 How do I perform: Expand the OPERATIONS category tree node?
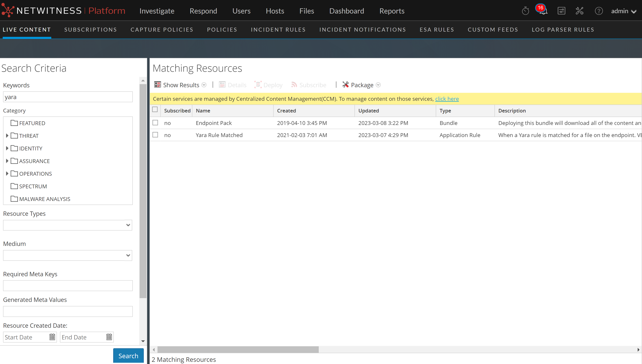(x=7, y=174)
